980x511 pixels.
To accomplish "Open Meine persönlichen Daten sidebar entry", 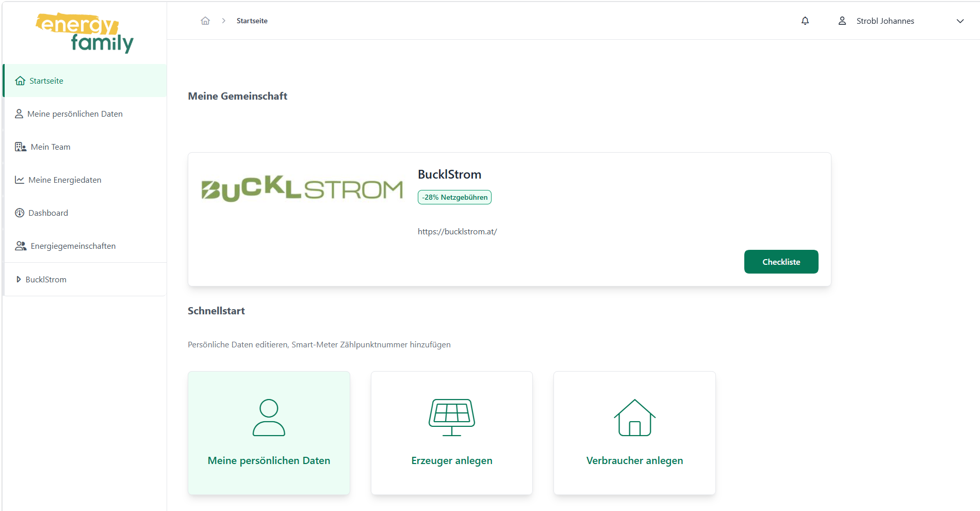I will [85, 114].
